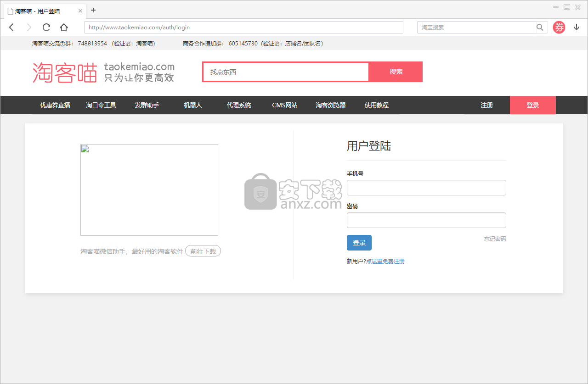Open 代理系统 menu item
The height and width of the screenshot is (384, 588).
coord(239,105)
